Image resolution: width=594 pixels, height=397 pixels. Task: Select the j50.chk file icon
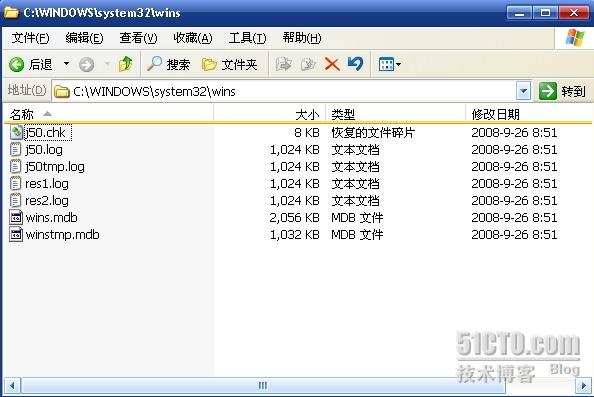[x=16, y=133]
